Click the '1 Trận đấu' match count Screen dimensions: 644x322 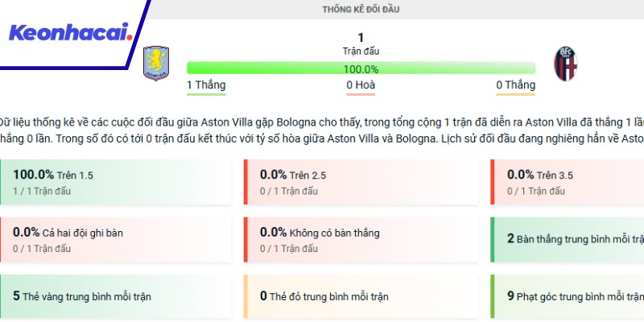361,43
